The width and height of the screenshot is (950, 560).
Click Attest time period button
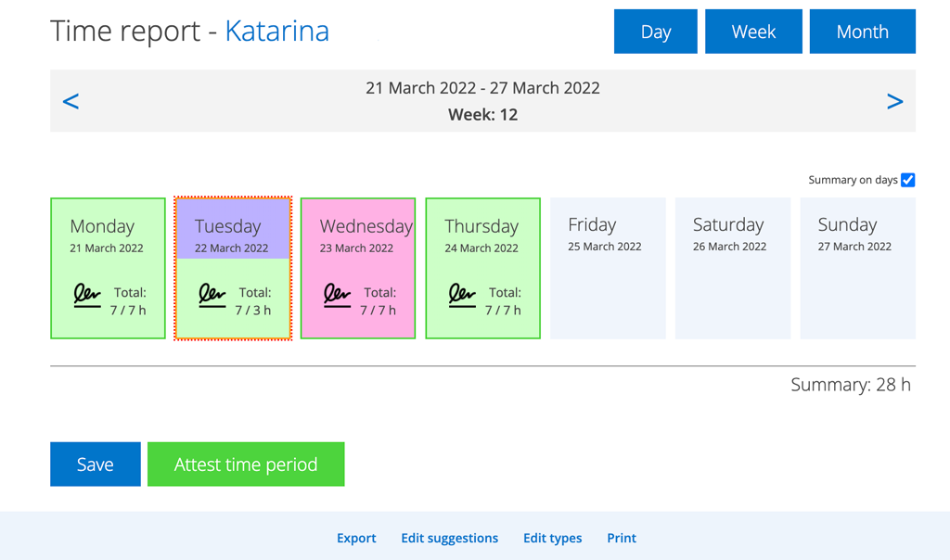point(246,465)
